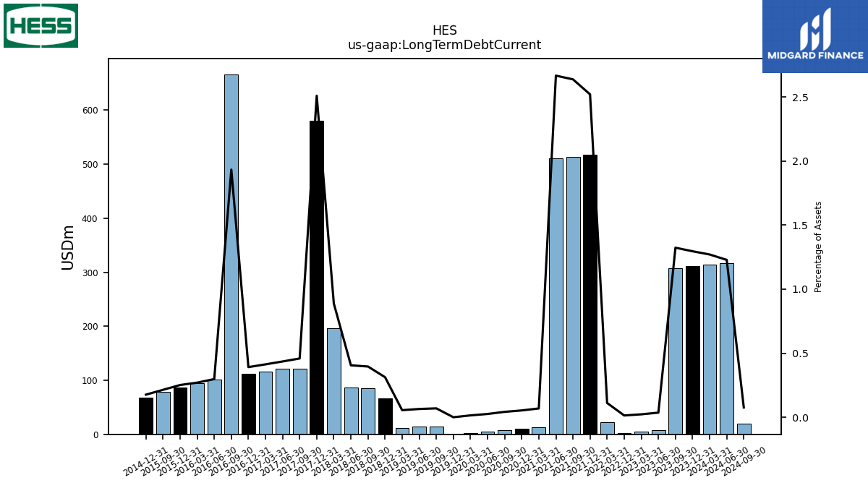Screen dimensions: 868x488
Task: Click the black bar for 2023-12-31
Action: click(693, 350)
